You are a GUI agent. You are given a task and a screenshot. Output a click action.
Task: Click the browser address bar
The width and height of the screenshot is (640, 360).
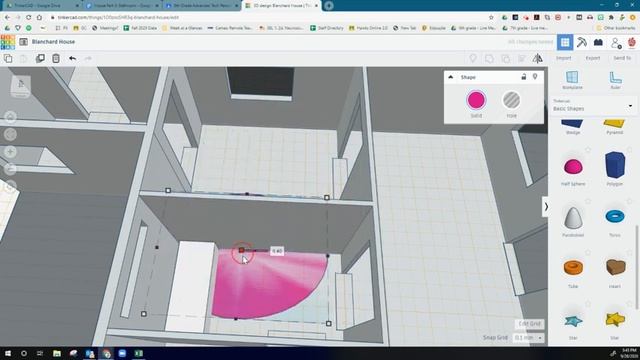[x=269, y=18]
